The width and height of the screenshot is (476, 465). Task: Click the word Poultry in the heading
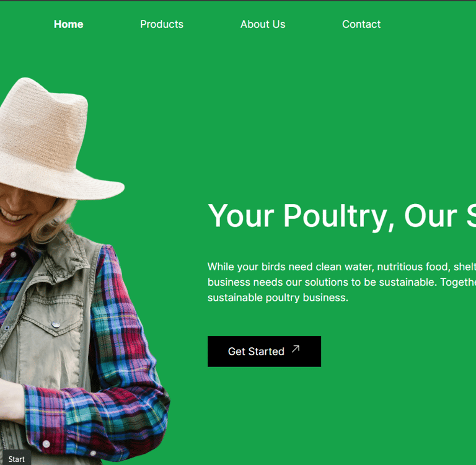335,216
